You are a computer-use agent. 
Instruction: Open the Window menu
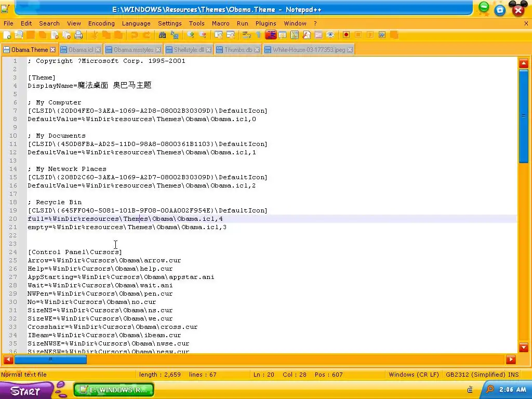click(x=295, y=23)
